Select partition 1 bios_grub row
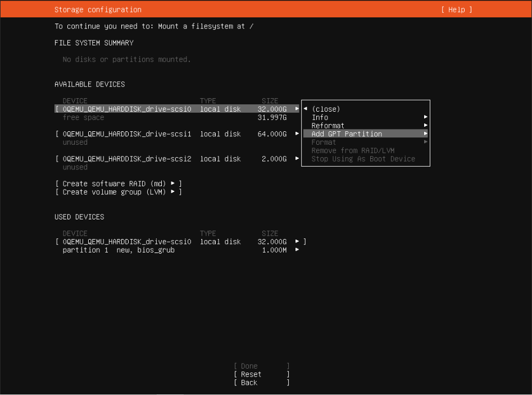Image resolution: width=532 pixels, height=395 pixels. coord(119,250)
